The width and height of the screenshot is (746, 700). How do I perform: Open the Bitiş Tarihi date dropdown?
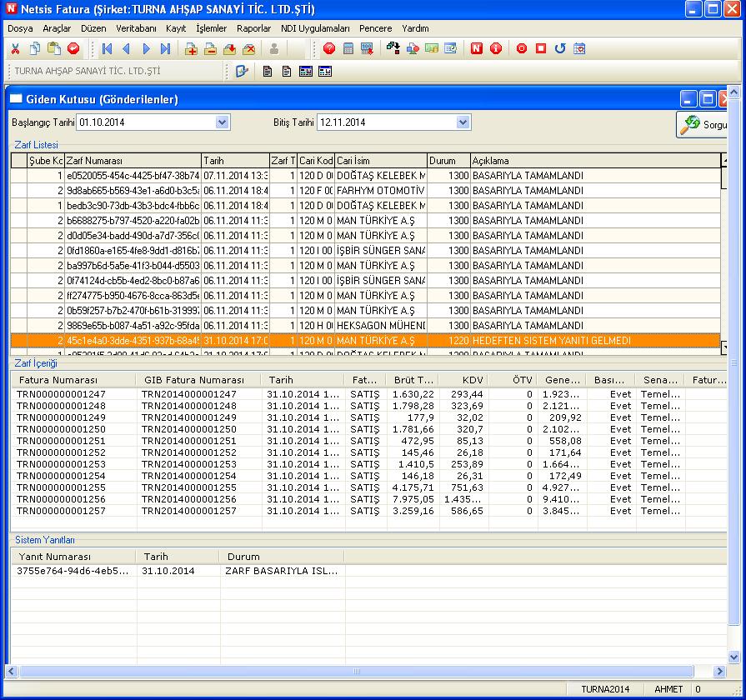point(463,122)
